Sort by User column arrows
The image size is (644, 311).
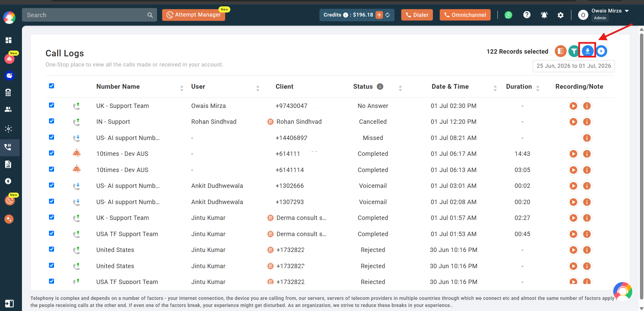coord(258,88)
